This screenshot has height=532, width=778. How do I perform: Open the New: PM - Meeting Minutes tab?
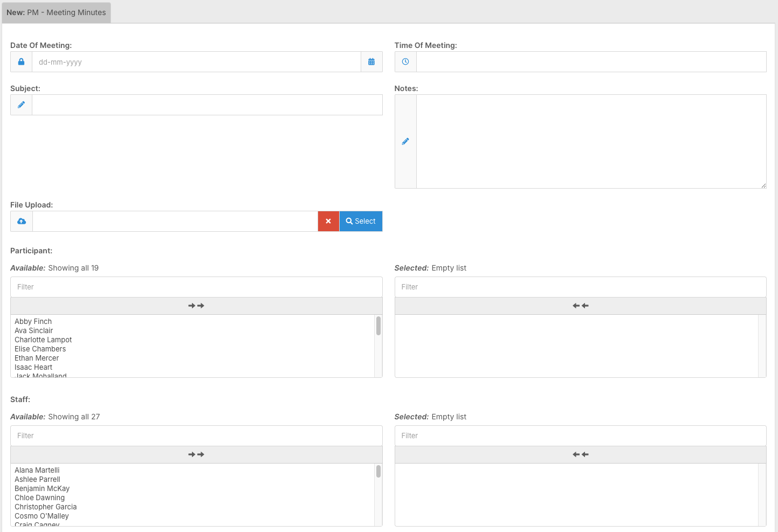point(56,12)
